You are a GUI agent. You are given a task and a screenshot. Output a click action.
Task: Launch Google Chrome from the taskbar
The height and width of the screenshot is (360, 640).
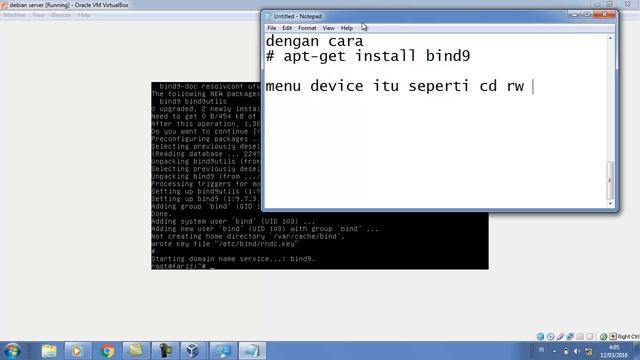[x=107, y=351]
